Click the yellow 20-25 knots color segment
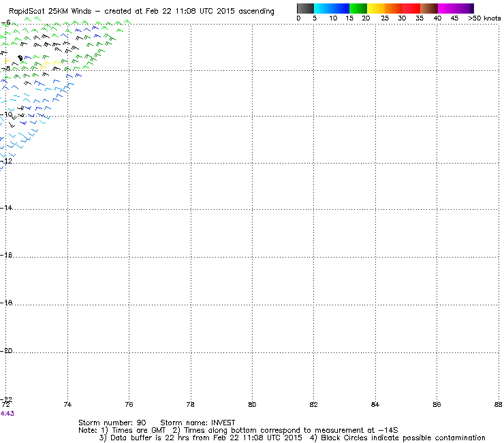The width and height of the screenshot is (504, 443). 376,8
